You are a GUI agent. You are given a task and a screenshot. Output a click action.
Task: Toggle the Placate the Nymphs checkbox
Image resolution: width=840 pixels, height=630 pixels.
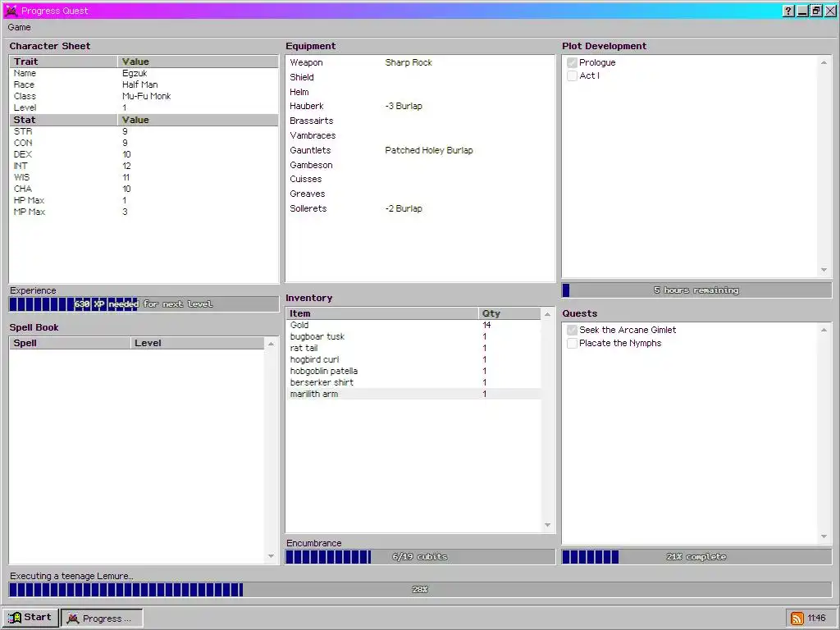(x=572, y=344)
